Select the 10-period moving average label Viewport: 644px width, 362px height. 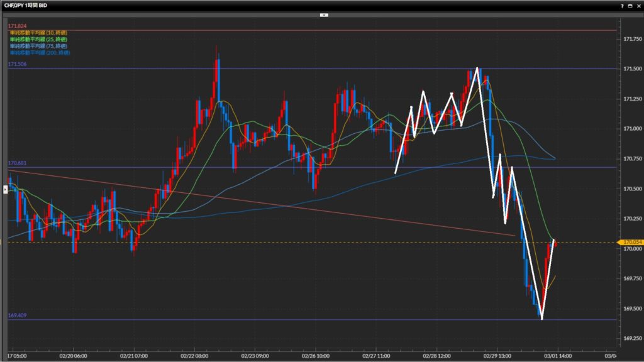pyautogui.click(x=38, y=33)
